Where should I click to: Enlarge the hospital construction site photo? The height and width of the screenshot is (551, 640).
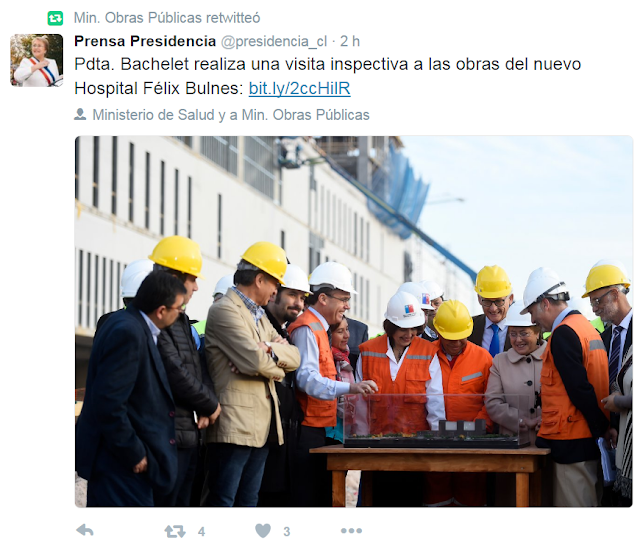354,322
